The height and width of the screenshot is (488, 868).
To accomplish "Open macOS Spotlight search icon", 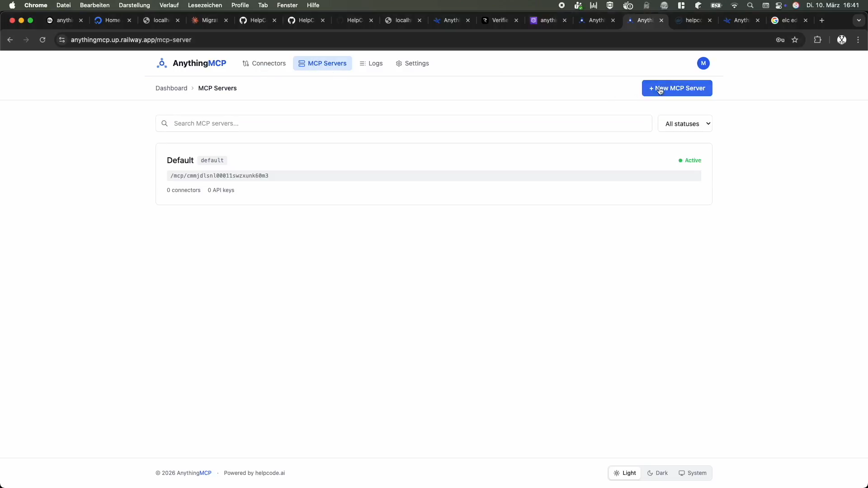I will pos(750,5).
